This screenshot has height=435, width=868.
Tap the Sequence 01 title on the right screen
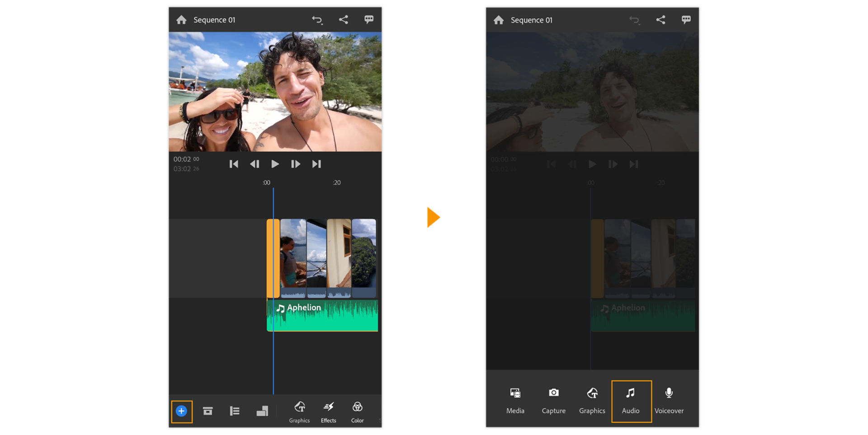[532, 20]
